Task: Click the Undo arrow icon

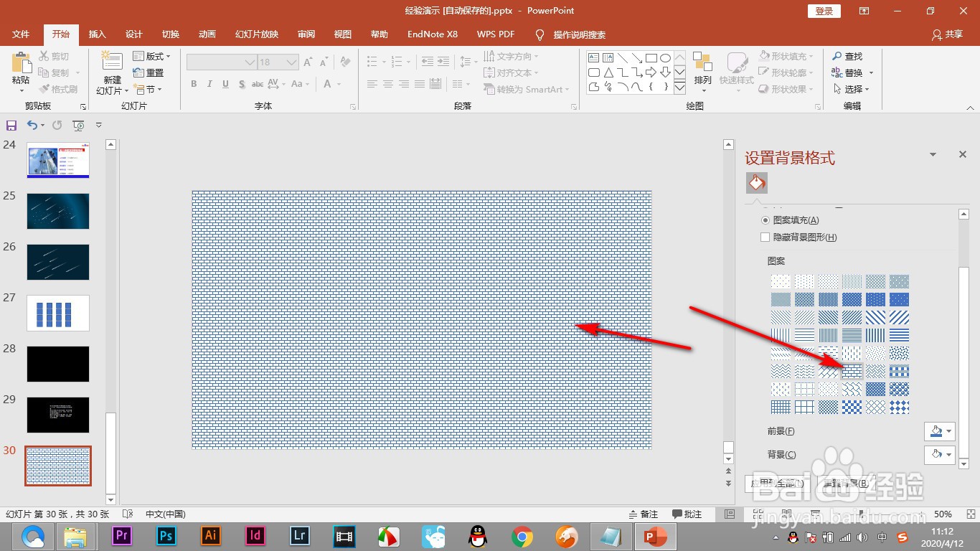Action: click(32, 125)
